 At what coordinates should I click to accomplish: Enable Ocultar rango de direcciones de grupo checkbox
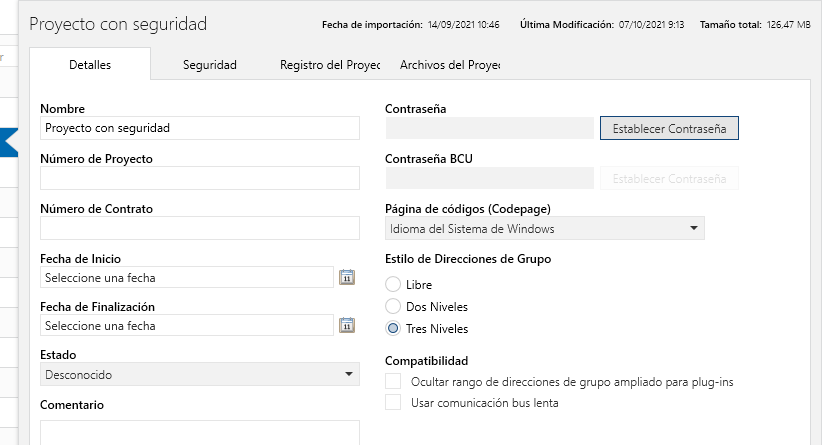(393, 381)
